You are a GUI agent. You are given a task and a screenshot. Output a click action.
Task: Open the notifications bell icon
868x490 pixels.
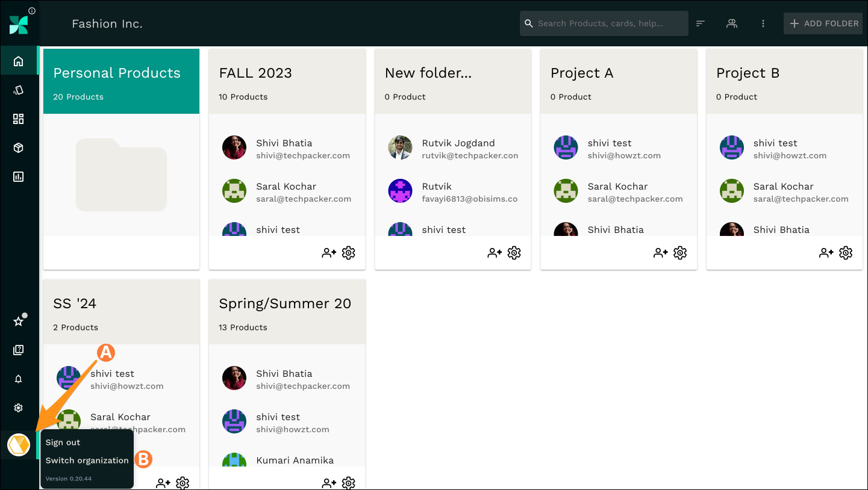tap(19, 379)
